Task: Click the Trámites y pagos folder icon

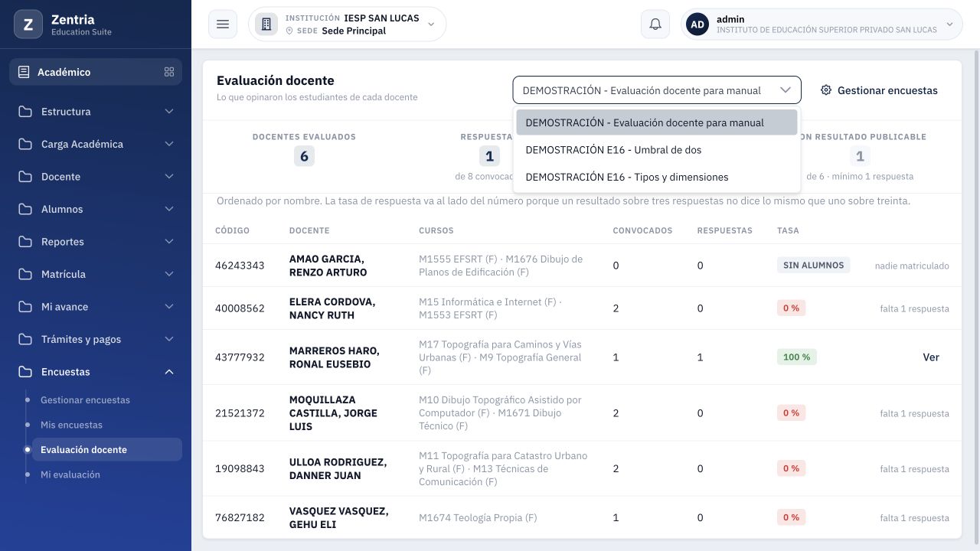Action: (26, 339)
